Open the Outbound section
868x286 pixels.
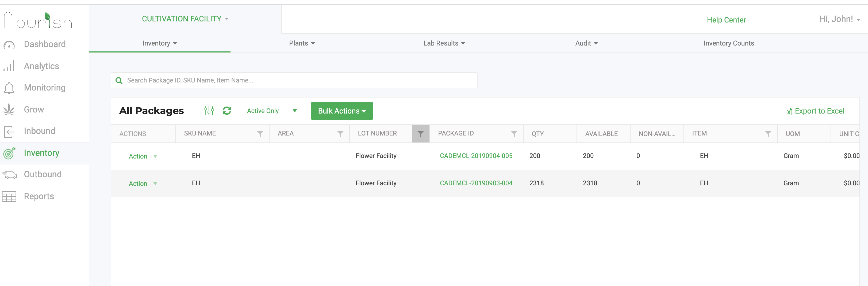pos(43,174)
